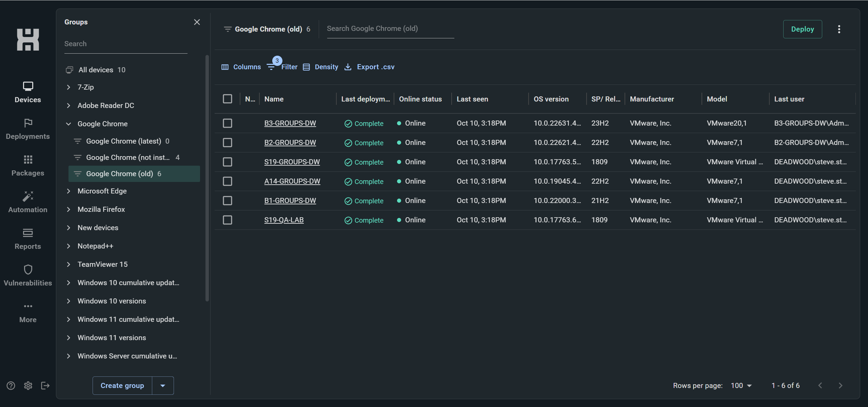868x407 pixels.
Task: Click the Search Google Chrome (old) field
Action: pyautogui.click(x=390, y=29)
